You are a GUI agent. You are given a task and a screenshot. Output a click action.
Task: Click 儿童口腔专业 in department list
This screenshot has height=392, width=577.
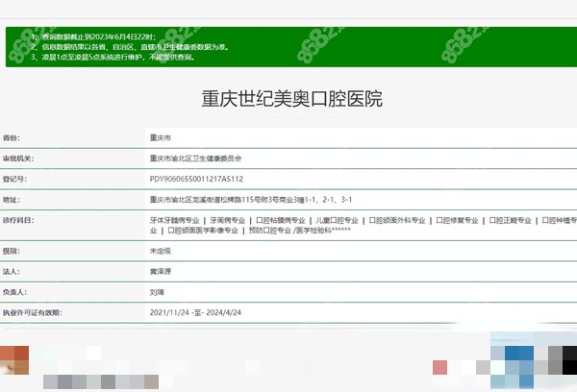[x=337, y=220]
